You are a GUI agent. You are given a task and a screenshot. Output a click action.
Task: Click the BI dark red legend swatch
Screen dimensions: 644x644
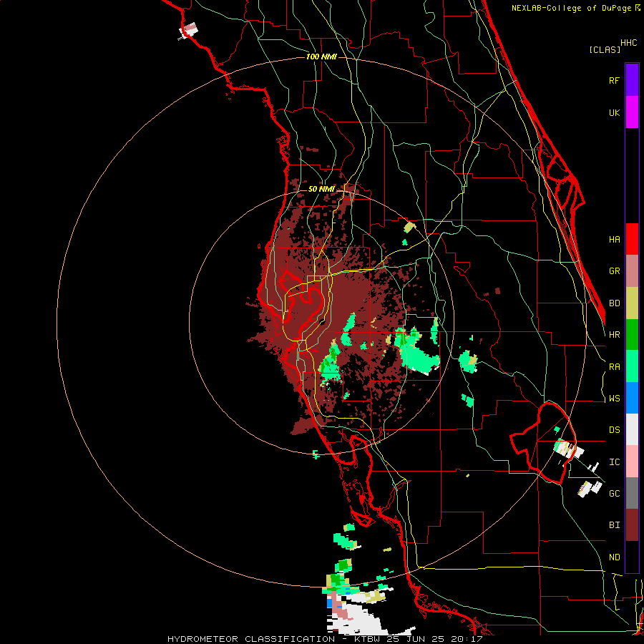(632, 525)
